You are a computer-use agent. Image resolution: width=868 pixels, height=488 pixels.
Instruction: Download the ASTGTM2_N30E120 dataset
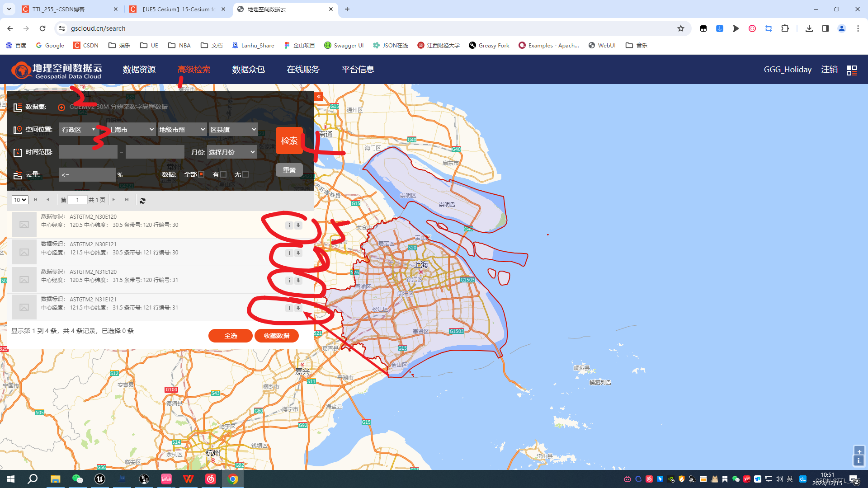pos(298,225)
